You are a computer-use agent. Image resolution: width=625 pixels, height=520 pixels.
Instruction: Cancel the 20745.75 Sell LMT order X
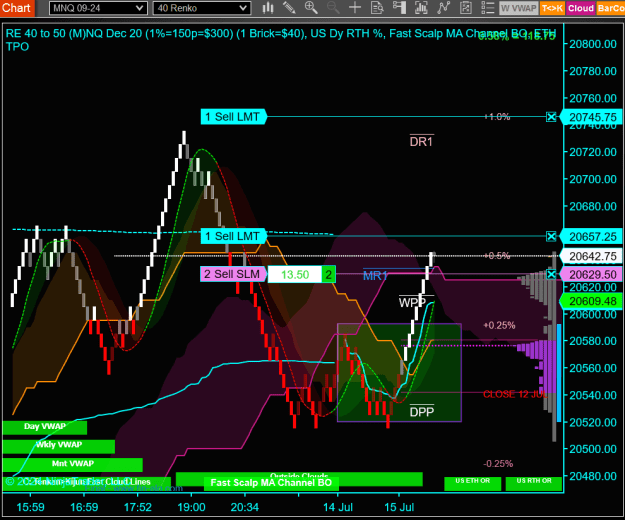click(551, 117)
